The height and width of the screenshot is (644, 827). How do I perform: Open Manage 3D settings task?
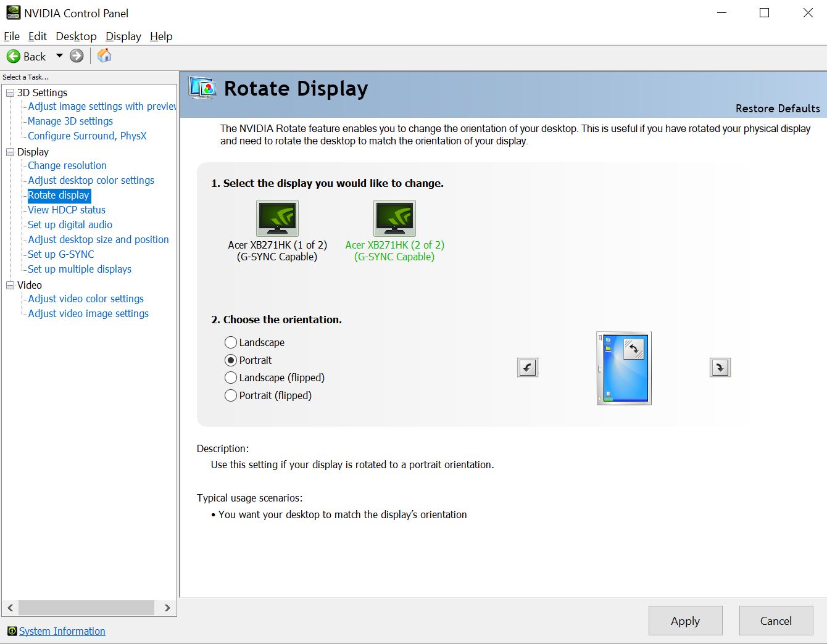70,121
